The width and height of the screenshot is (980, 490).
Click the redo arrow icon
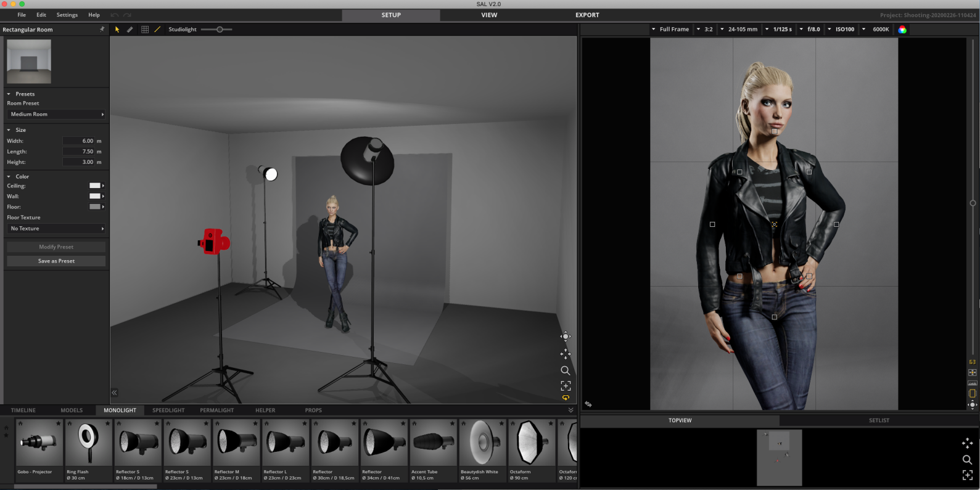click(128, 15)
